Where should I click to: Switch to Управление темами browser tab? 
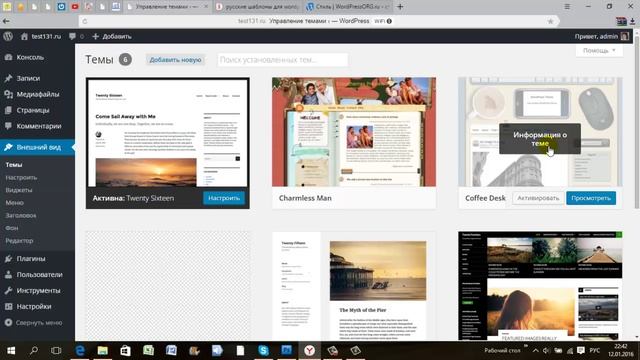tap(167, 7)
